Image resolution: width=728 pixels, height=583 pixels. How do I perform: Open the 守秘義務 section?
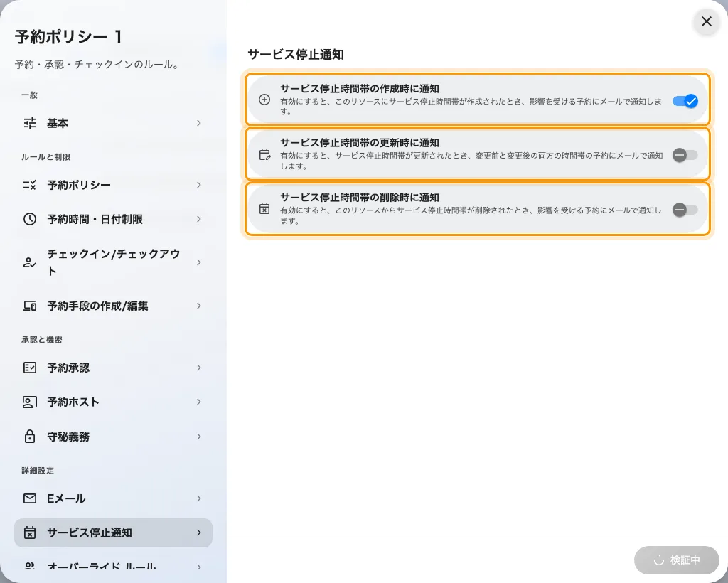(x=113, y=437)
